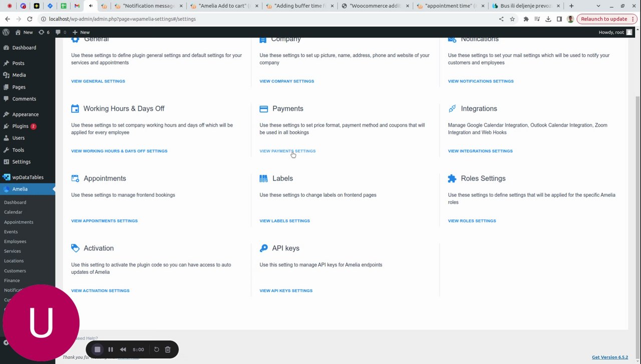Pause the screen recording
This screenshot has width=641, height=364.
point(111,349)
